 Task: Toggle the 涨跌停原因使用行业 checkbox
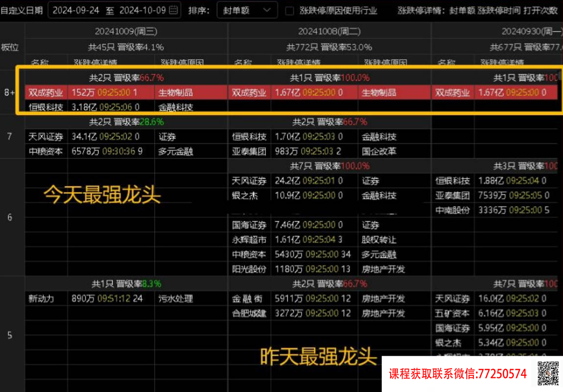pyautogui.click(x=289, y=11)
